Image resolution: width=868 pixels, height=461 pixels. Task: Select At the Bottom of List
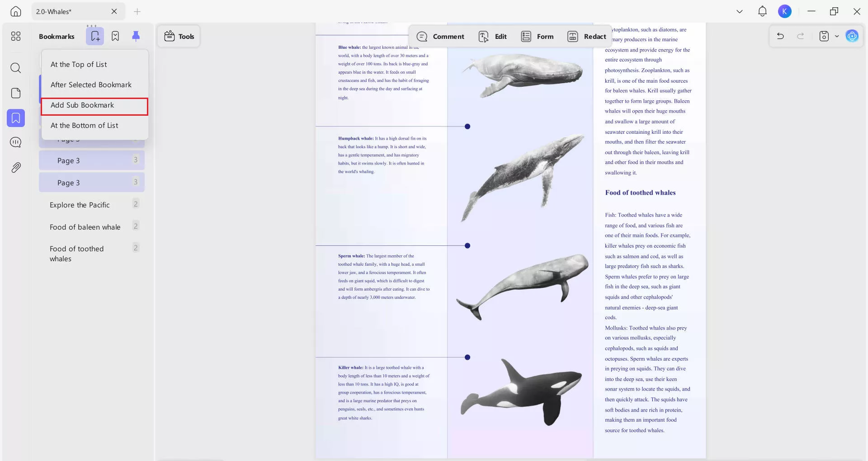click(85, 126)
